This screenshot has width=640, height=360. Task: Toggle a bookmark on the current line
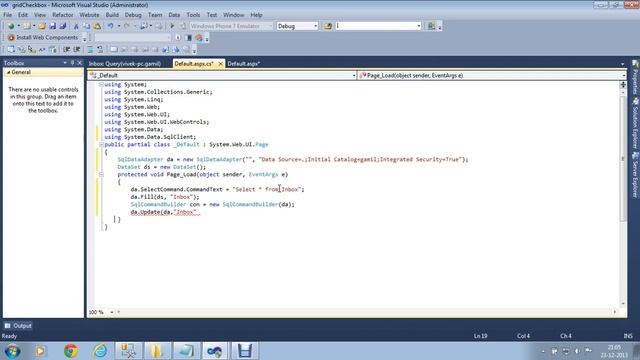point(114,50)
